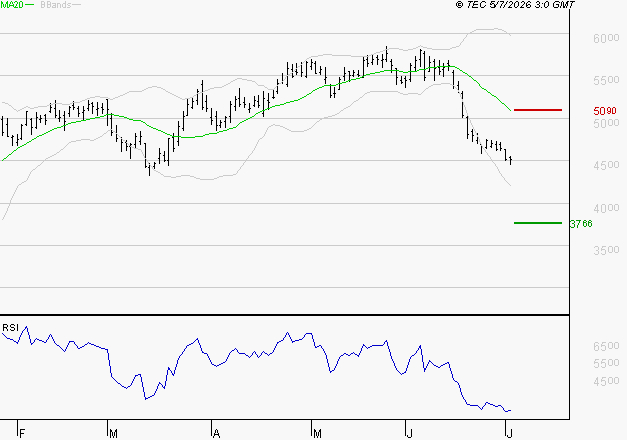Image resolution: width=627 pixels, height=440 pixels.
Task: Click the 4500 price axis label
Action: [x=606, y=165]
